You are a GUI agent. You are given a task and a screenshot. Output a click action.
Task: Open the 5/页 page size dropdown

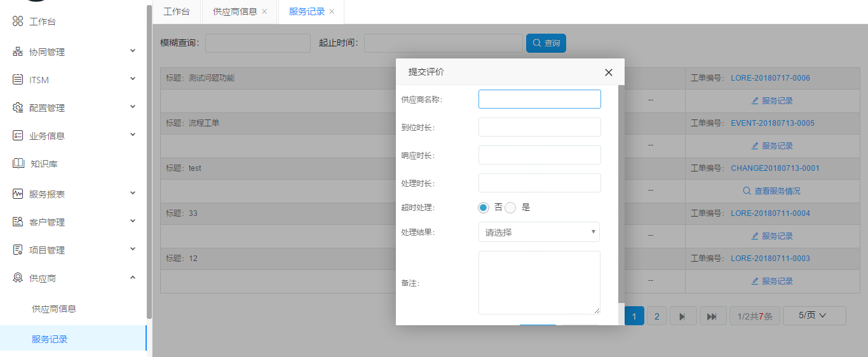[814, 316]
